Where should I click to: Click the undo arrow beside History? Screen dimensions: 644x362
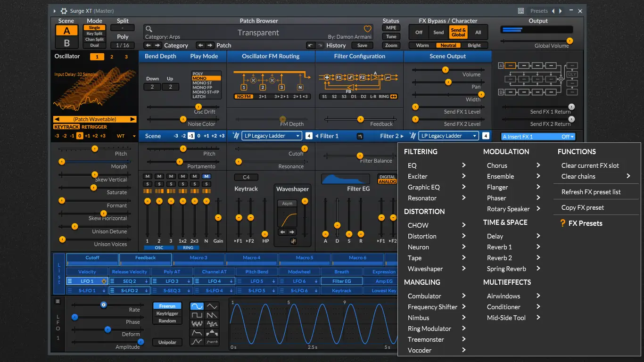pyautogui.click(x=310, y=45)
